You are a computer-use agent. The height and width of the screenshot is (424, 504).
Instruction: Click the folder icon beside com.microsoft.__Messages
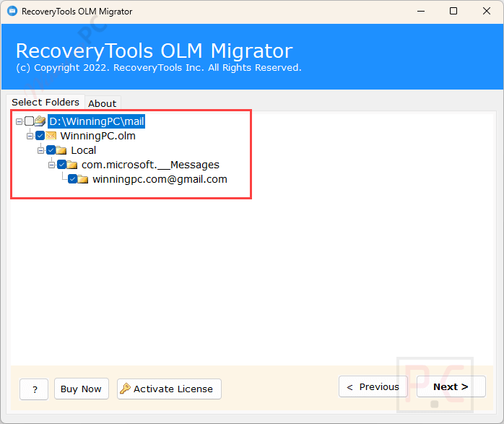click(x=72, y=165)
